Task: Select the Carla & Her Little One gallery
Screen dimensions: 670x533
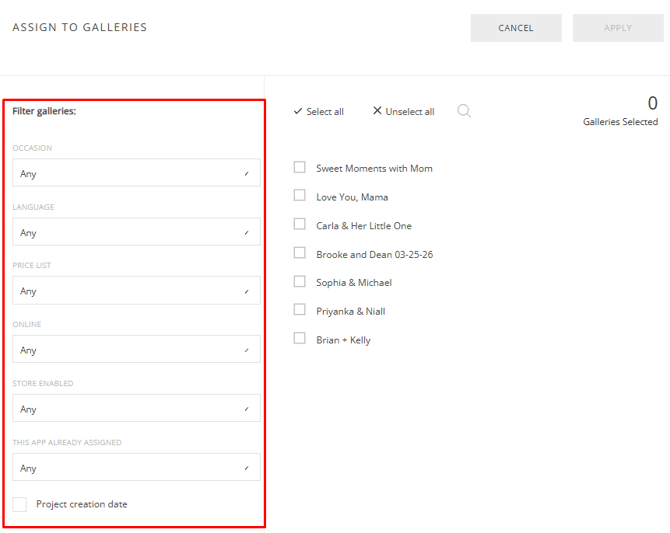Action: (299, 225)
